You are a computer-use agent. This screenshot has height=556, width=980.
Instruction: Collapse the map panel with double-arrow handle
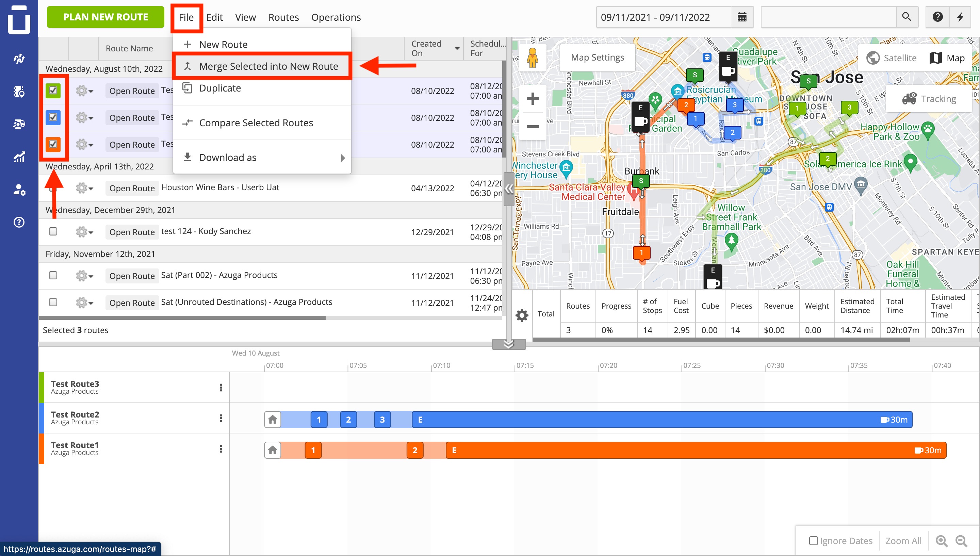tap(508, 189)
